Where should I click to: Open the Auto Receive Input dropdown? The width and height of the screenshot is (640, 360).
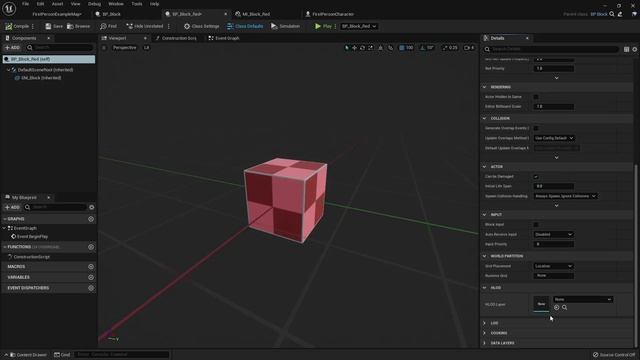pyautogui.click(x=553, y=234)
